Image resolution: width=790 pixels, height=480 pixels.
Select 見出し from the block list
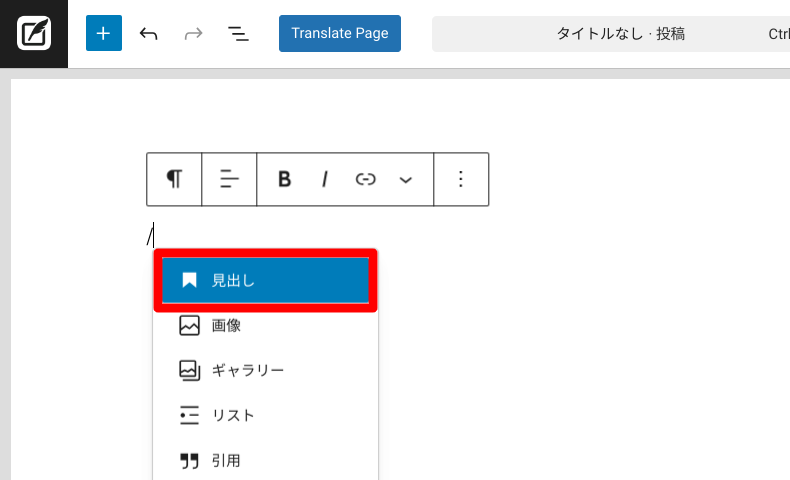pos(266,281)
